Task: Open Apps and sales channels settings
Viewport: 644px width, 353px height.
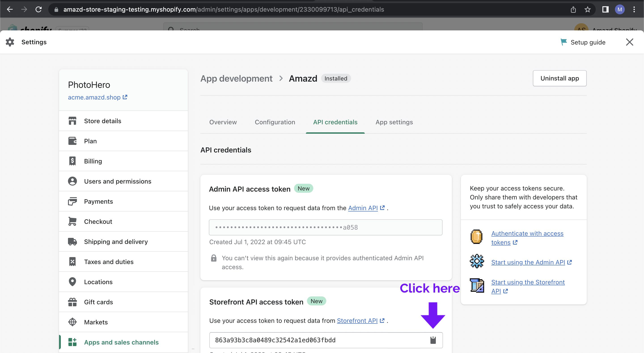Action: 123,342
